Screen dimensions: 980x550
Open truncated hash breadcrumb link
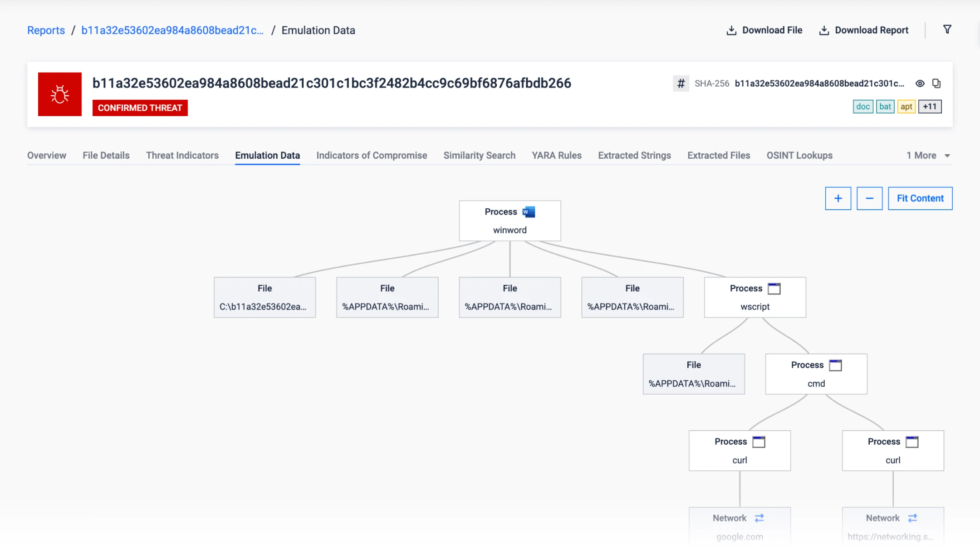[172, 30]
